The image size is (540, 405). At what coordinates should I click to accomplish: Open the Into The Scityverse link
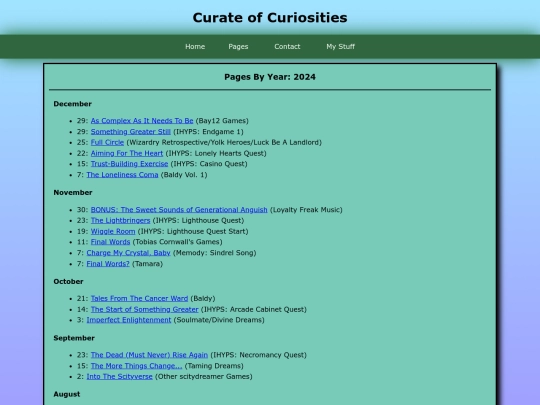[120, 376]
